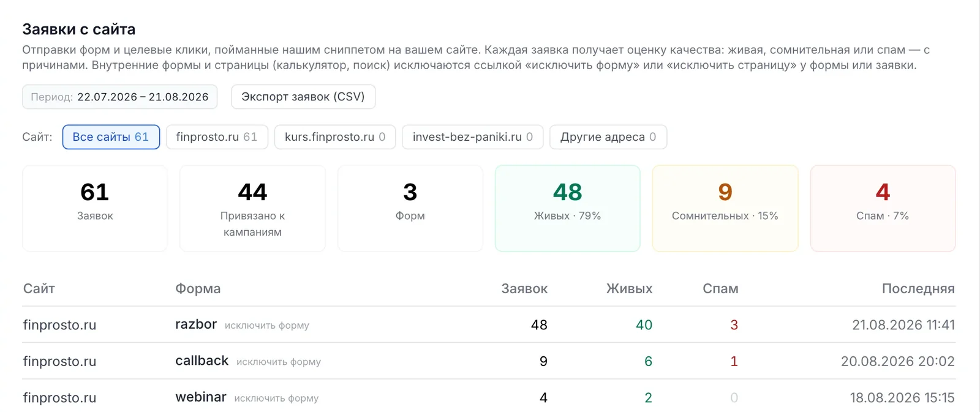
Task: Show the 9 Сомнительных card
Action: (x=725, y=208)
